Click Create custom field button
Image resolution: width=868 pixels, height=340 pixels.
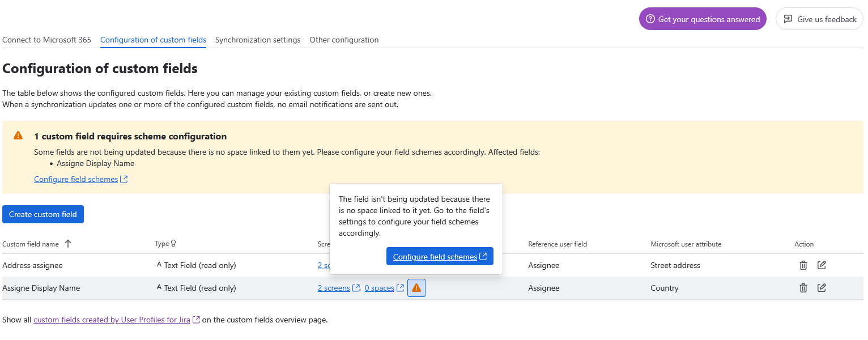[43, 214]
